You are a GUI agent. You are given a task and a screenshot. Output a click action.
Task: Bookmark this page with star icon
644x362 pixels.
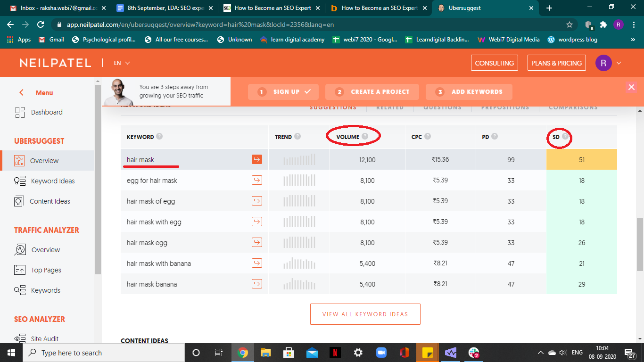tap(570, 25)
